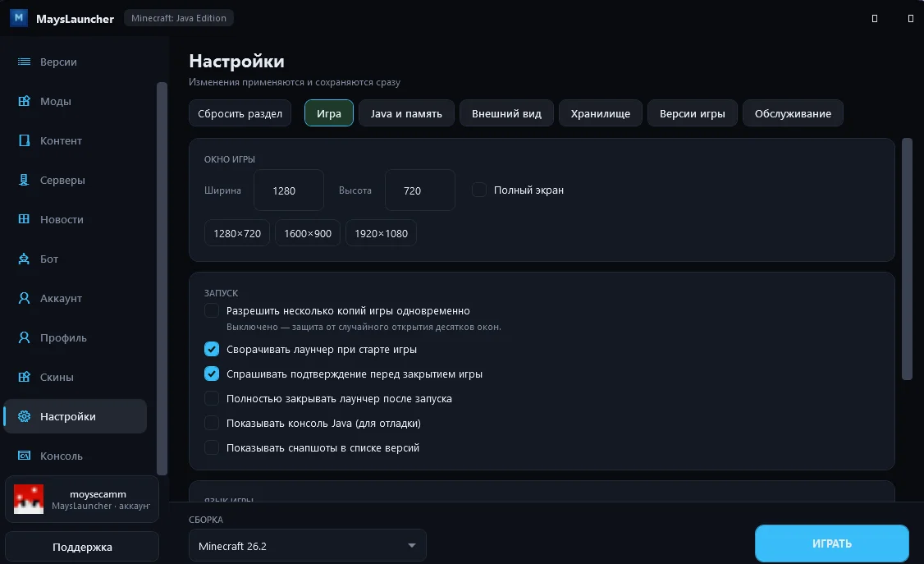Screen dimensions: 924x564
Task: Open the Моды sidebar icon
Action: (24, 101)
